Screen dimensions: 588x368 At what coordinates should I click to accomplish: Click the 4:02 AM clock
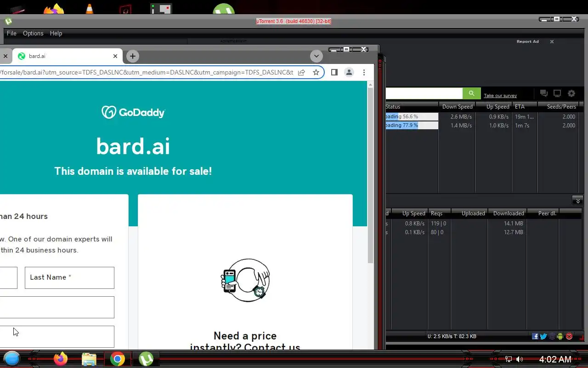pos(555,359)
